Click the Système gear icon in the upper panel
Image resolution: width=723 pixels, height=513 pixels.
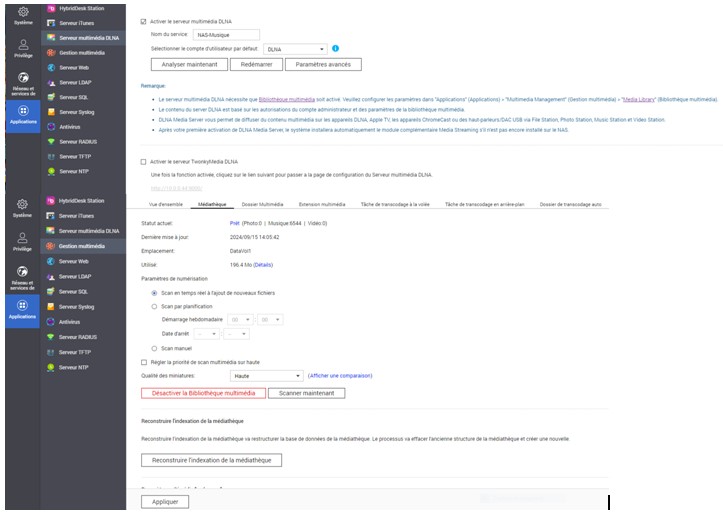pyautogui.click(x=23, y=12)
